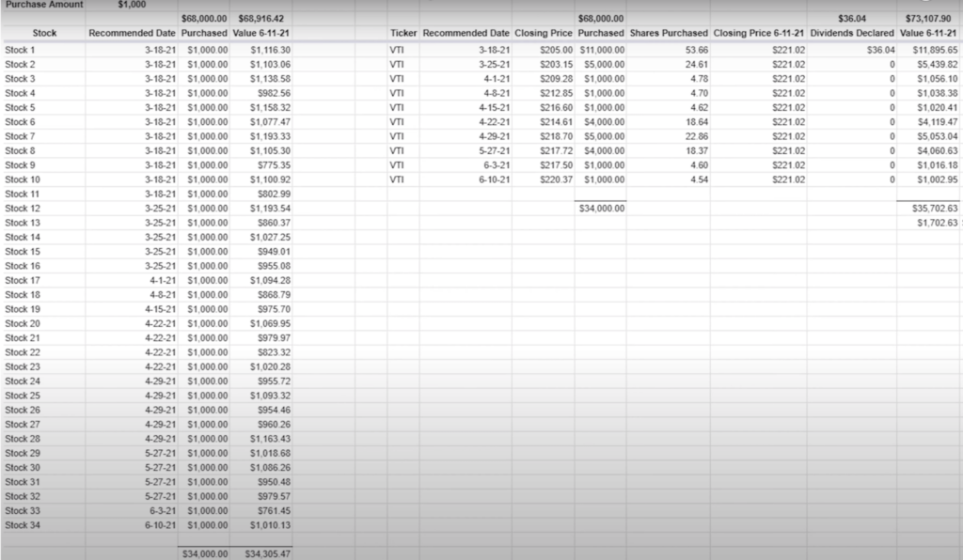Click the Closing Price column header
Viewport: 963px width, 560px height.
543,33
